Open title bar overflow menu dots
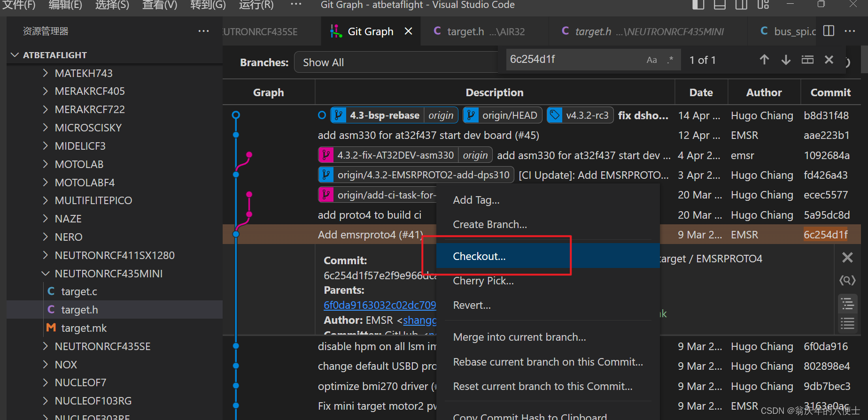This screenshot has height=420, width=868. pyautogui.click(x=296, y=5)
